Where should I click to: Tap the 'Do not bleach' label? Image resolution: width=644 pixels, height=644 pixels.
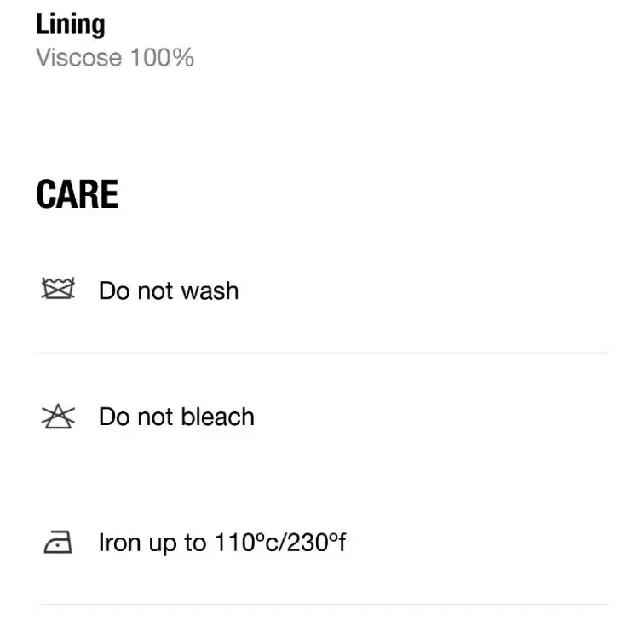tap(176, 417)
